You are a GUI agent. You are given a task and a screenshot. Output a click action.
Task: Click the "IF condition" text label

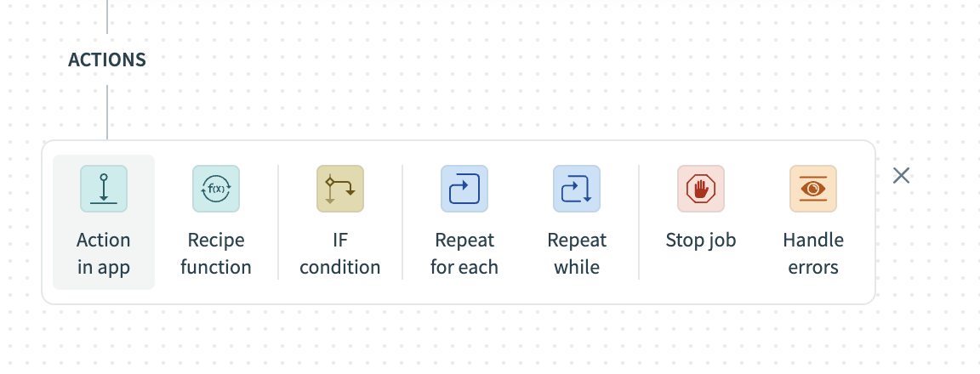click(340, 253)
